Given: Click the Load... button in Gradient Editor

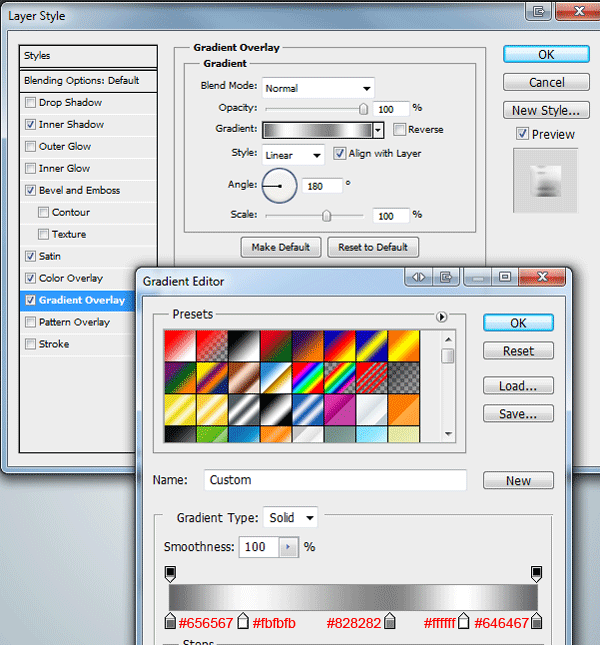Looking at the screenshot, I should (x=518, y=386).
